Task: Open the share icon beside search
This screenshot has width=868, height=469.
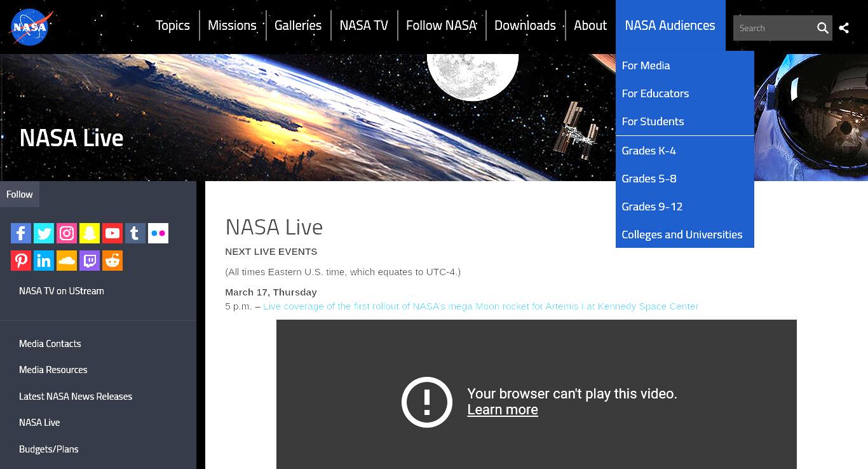Action: click(844, 28)
